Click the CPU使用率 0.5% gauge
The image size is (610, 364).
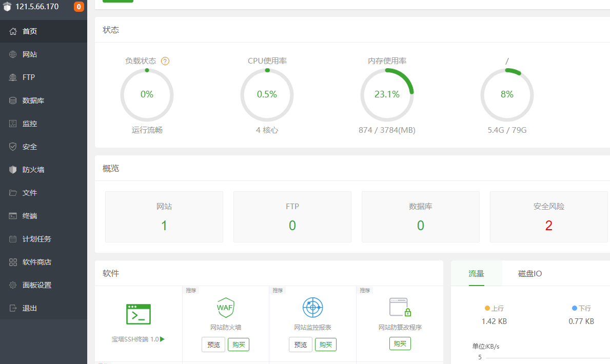[267, 95]
